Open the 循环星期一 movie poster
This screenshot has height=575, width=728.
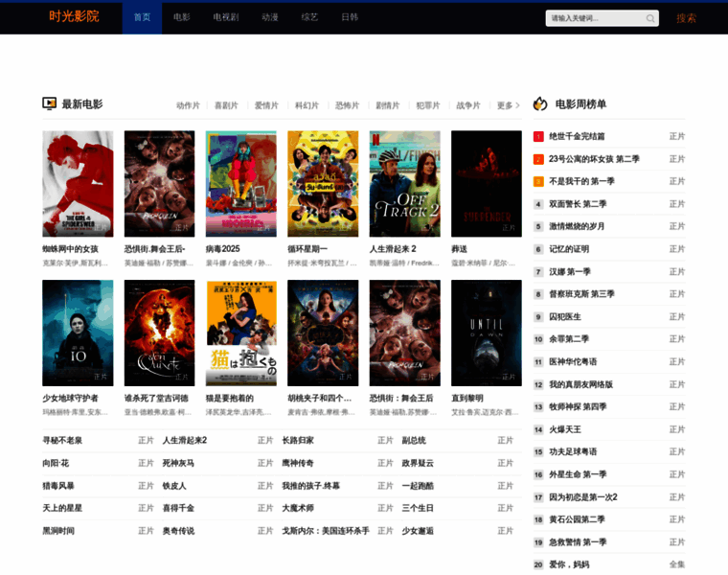323,184
